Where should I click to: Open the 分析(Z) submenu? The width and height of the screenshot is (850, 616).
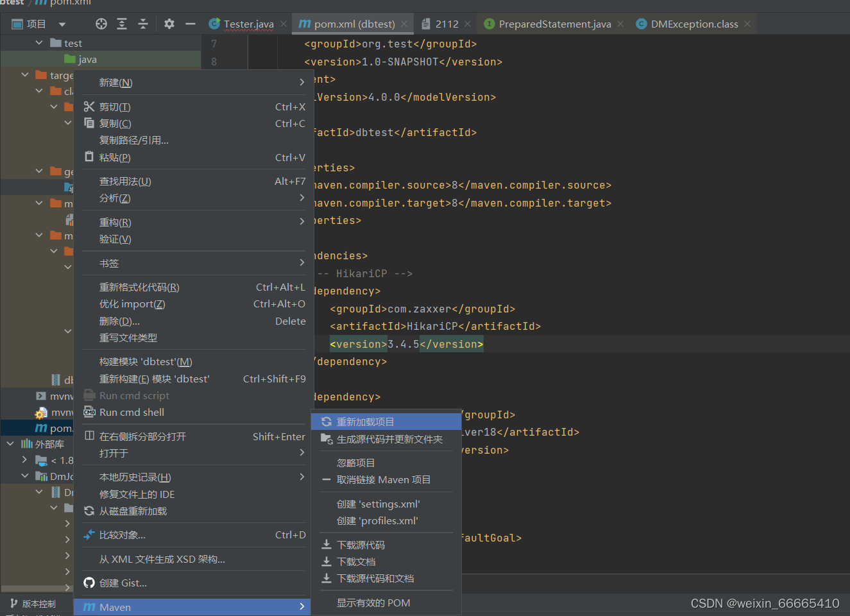(192, 198)
